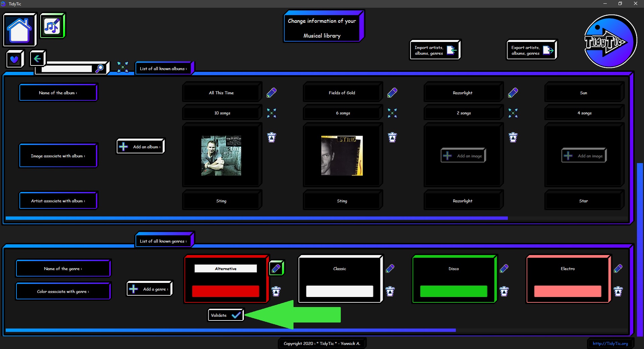Image resolution: width=644 pixels, height=349 pixels.
Task: Click the 'Classic' genre name
Action: click(x=340, y=268)
